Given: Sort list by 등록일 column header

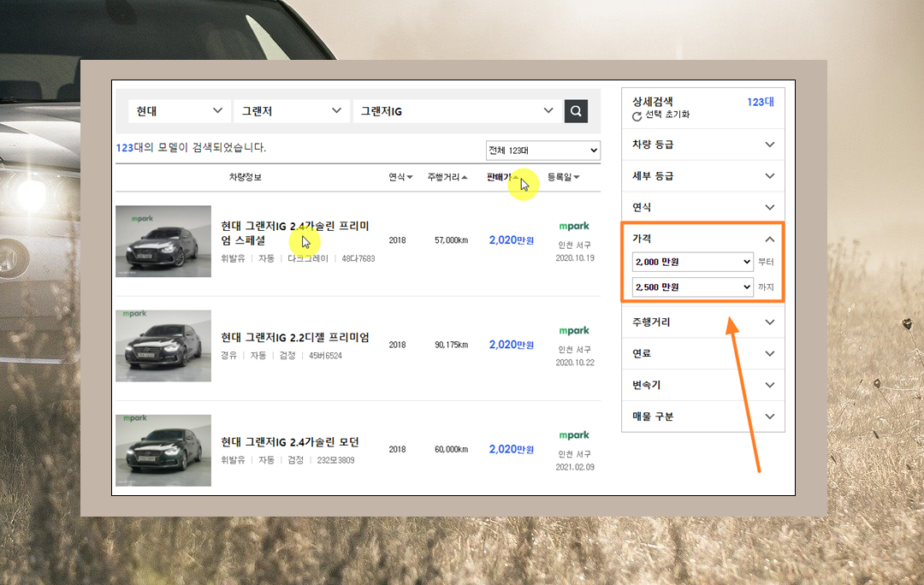Looking at the screenshot, I should [563, 177].
